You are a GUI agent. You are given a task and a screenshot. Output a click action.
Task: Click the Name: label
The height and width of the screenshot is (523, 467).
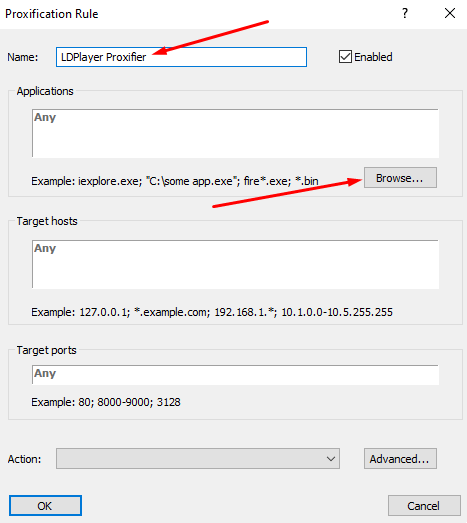click(x=23, y=57)
